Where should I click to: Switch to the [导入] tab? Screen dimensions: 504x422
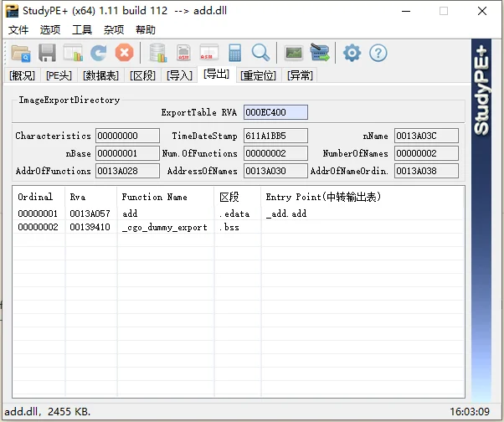pos(179,75)
